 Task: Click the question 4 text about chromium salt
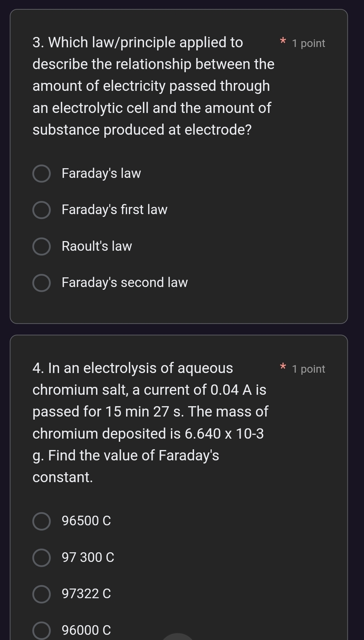[151, 422]
